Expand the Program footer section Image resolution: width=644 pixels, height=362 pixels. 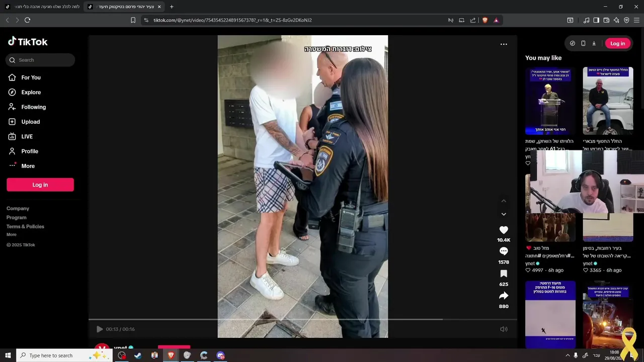[x=16, y=217]
